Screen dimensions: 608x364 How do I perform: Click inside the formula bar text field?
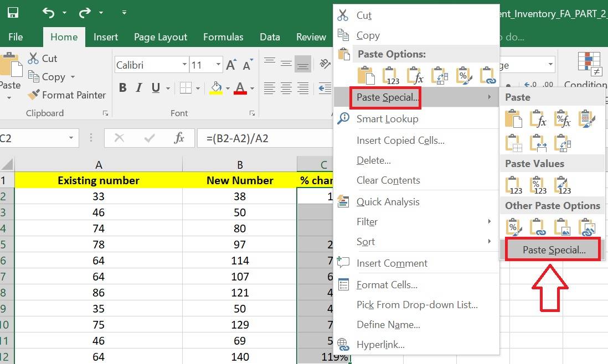coord(266,138)
